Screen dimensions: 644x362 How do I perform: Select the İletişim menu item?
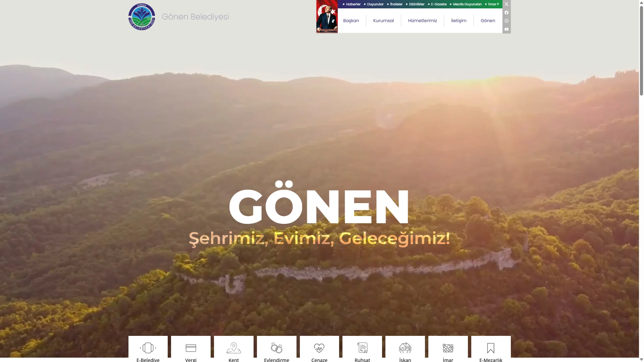pyautogui.click(x=458, y=20)
